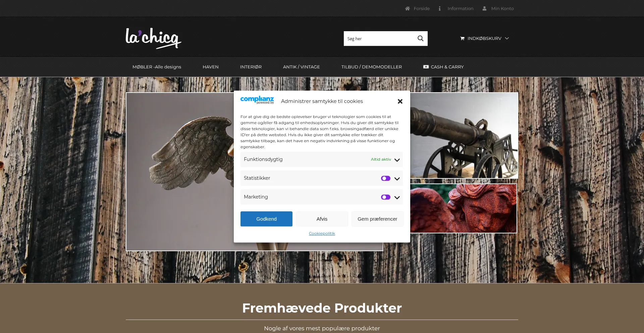
Task: Expand the Marketing section chevron
Action: point(397,198)
